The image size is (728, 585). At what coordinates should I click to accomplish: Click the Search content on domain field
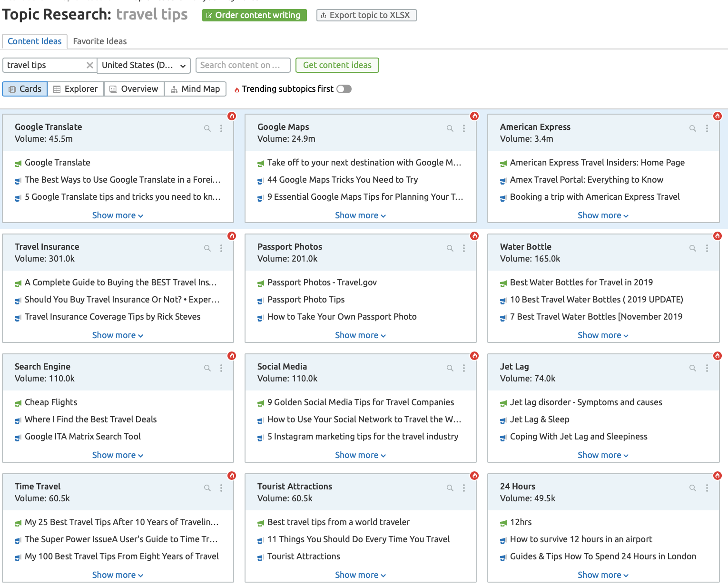click(x=243, y=65)
